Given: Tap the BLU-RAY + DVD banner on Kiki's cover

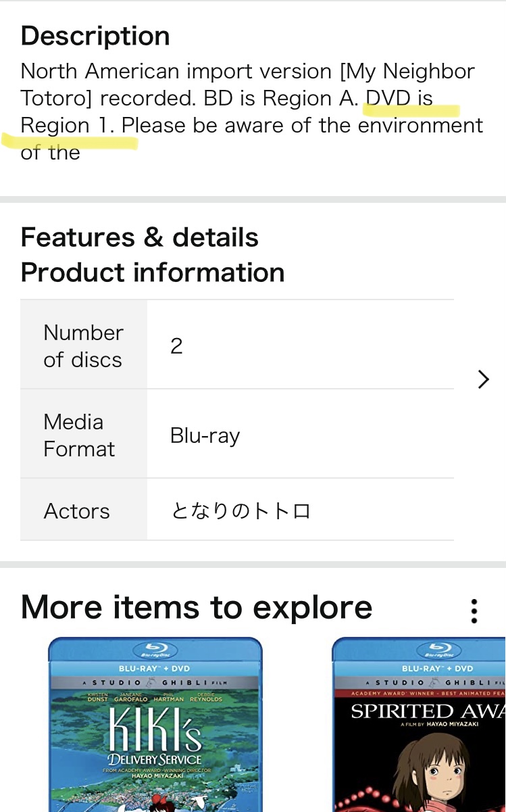Looking at the screenshot, I should [x=155, y=669].
